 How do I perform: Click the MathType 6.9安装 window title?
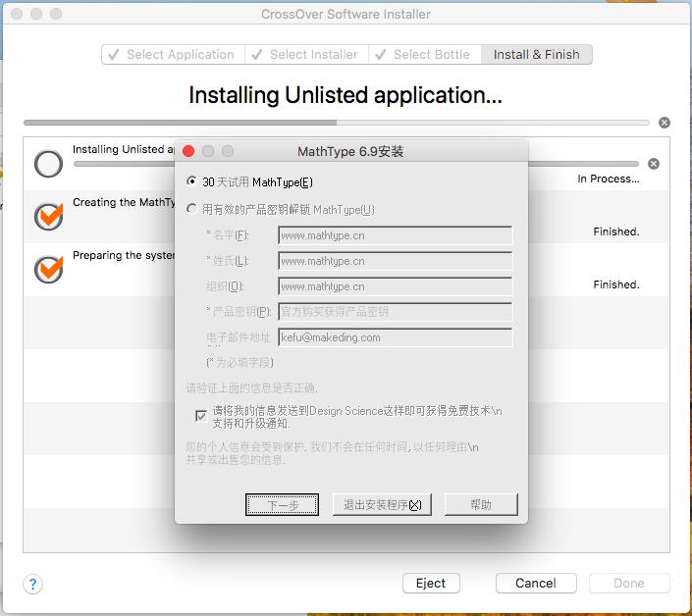click(350, 151)
